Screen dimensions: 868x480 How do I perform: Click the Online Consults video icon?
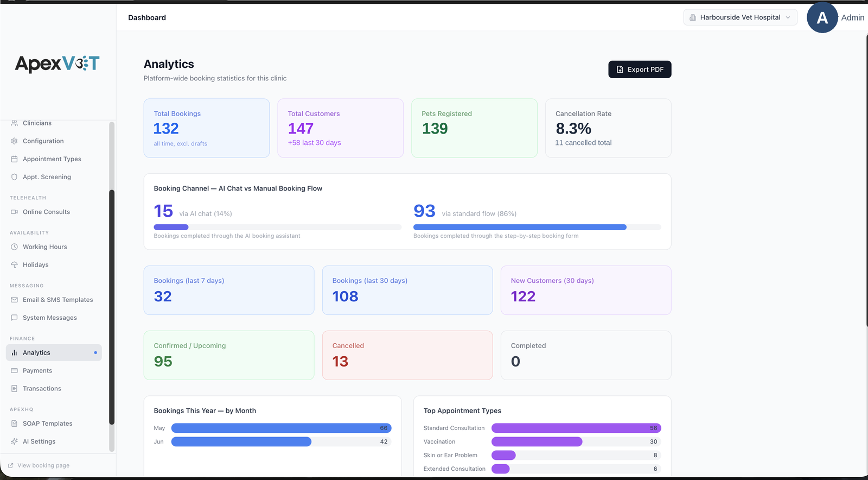pyautogui.click(x=14, y=212)
